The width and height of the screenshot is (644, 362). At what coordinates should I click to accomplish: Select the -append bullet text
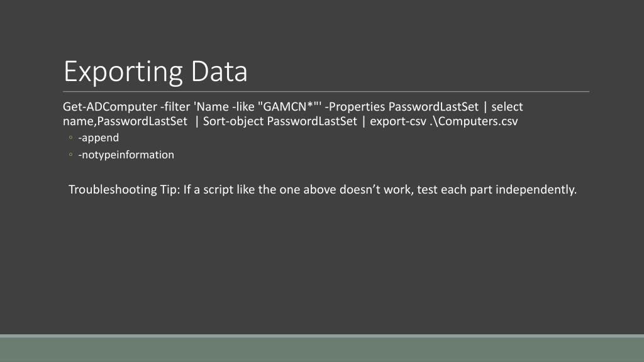point(99,138)
